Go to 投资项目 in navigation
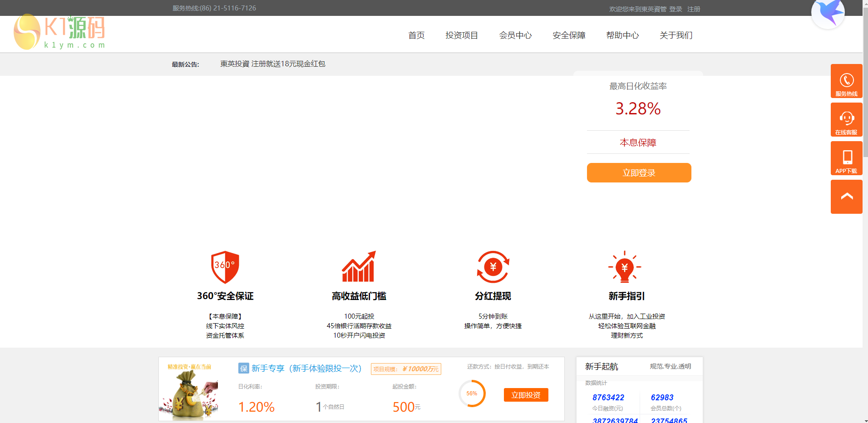This screenshot has height=423, width=868. (x=462, y=35)
